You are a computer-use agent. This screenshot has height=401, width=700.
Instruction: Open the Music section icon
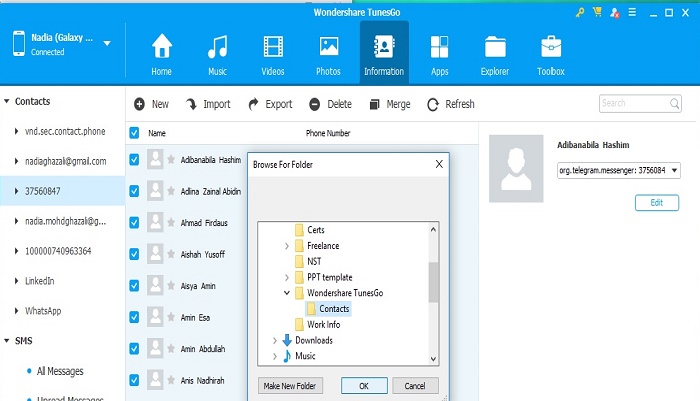(217, 48)
